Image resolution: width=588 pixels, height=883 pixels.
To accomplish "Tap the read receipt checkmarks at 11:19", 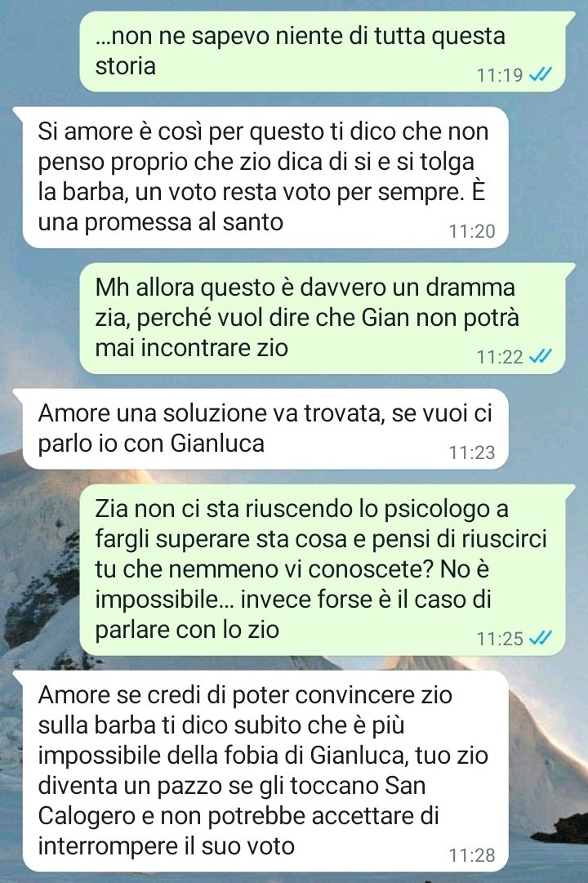I will 540,74.
